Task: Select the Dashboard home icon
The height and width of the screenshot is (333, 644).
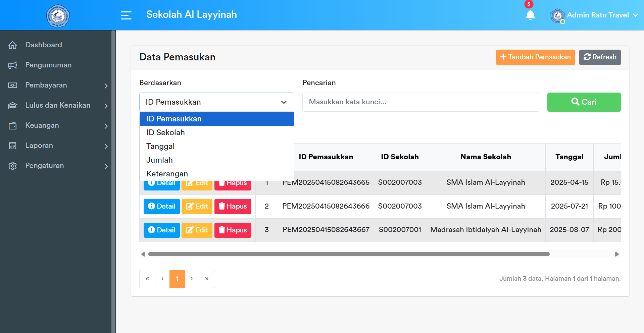Action: [12, 45]
